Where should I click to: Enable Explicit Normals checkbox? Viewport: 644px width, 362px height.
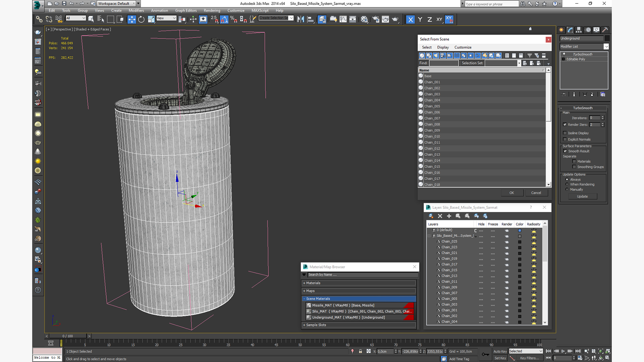[565, 139]
